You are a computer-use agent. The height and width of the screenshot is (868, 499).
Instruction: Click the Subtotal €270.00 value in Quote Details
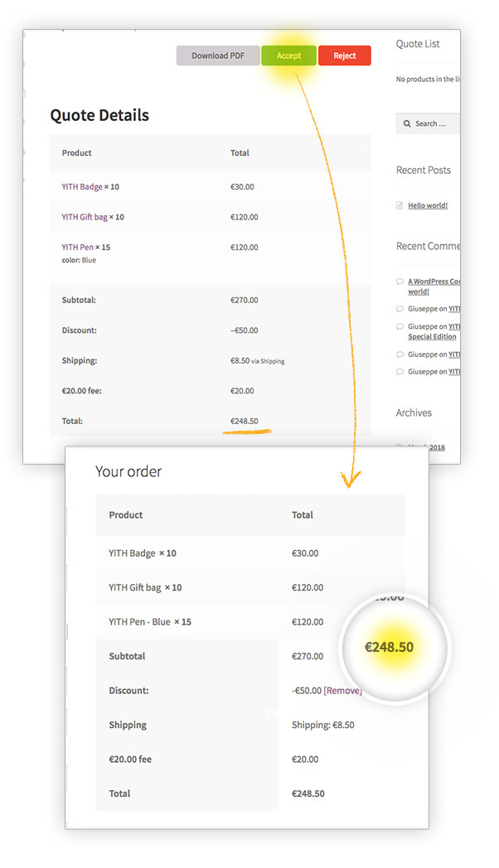[245, 300]
